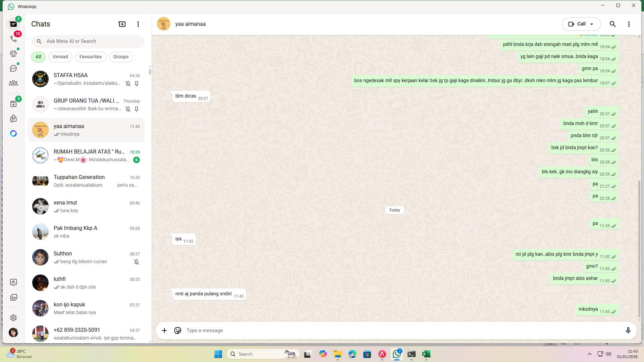Open Settings from the sidebar
This screenshot has width=644, height=362.
coord(13,317)
